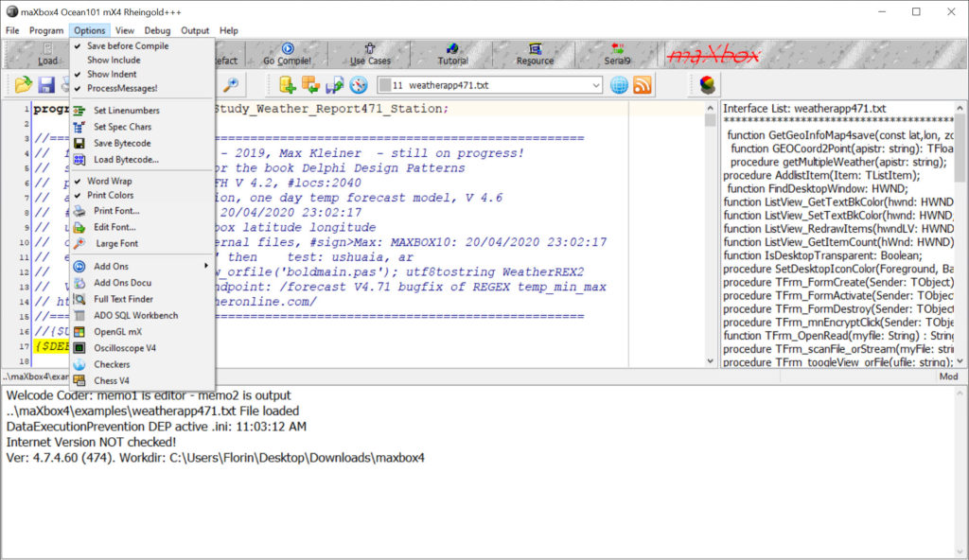Click the code editor's scroll up arrow

[x=710, y=108]
